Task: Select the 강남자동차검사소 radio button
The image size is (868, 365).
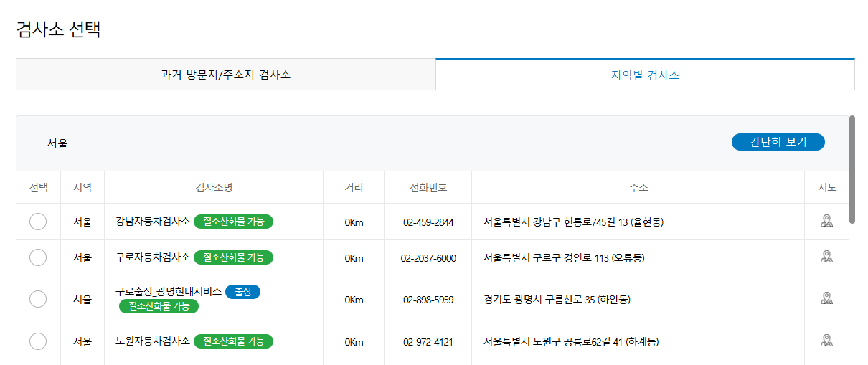Action: [38, 222]
